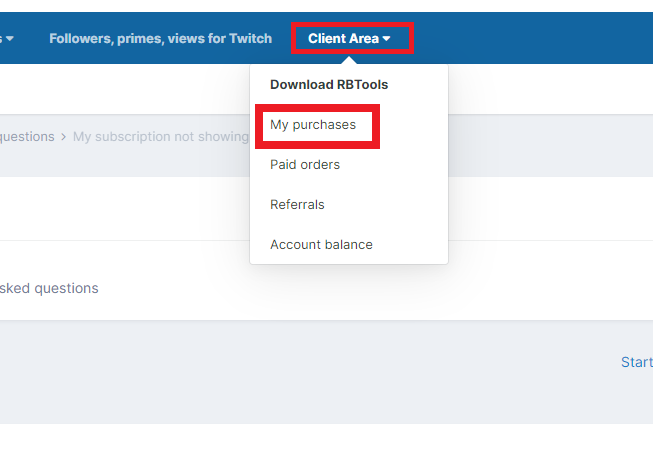Viewport: 653px width, 453px height.
Task: Open the Referrals menu entry
Action: (297, 205)
